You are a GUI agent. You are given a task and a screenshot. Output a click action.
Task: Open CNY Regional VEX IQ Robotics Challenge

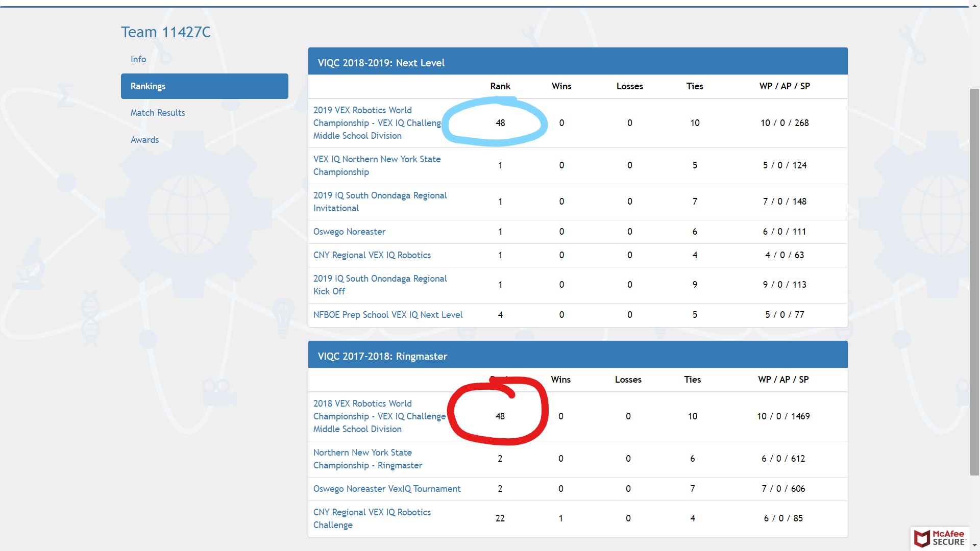[x=372, y=519]
